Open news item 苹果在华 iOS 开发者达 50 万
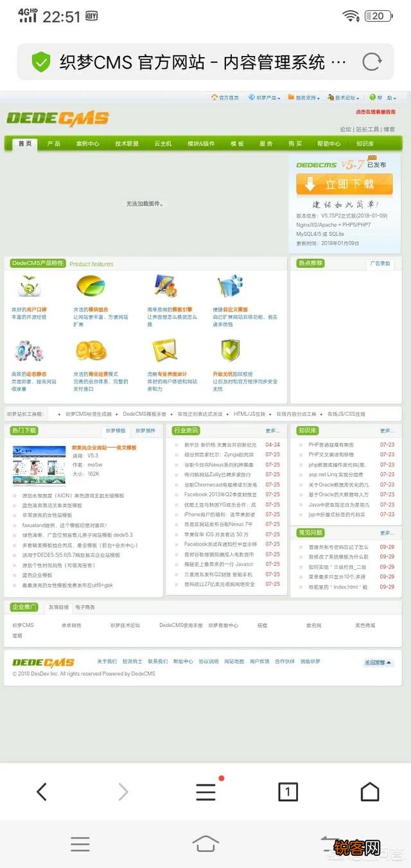 pyautogui.click(x=216, y=535)
